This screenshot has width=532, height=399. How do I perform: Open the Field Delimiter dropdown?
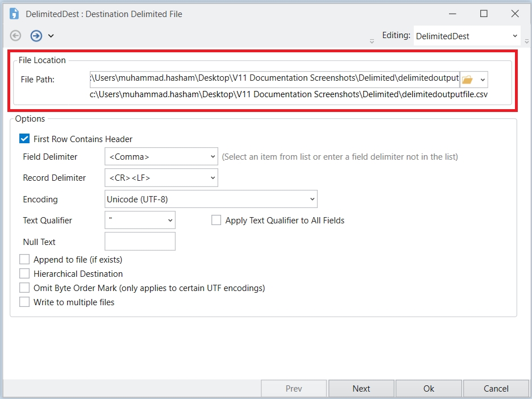pos(161,156)
